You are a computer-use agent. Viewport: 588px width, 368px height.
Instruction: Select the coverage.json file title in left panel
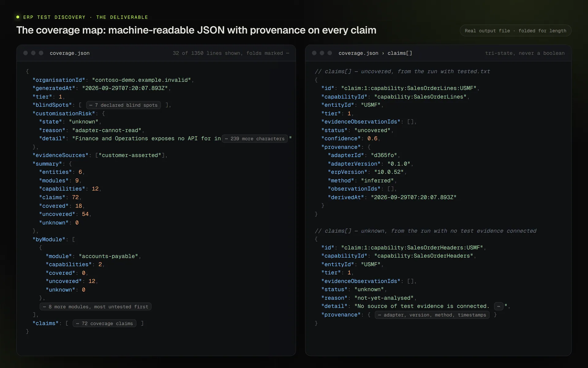pyautogui.click(x=70, y=53)
